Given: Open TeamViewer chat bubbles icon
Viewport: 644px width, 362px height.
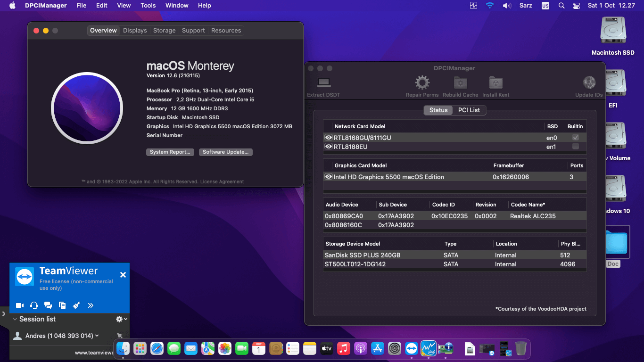Looking at the screenshot, I should (48, 305).
